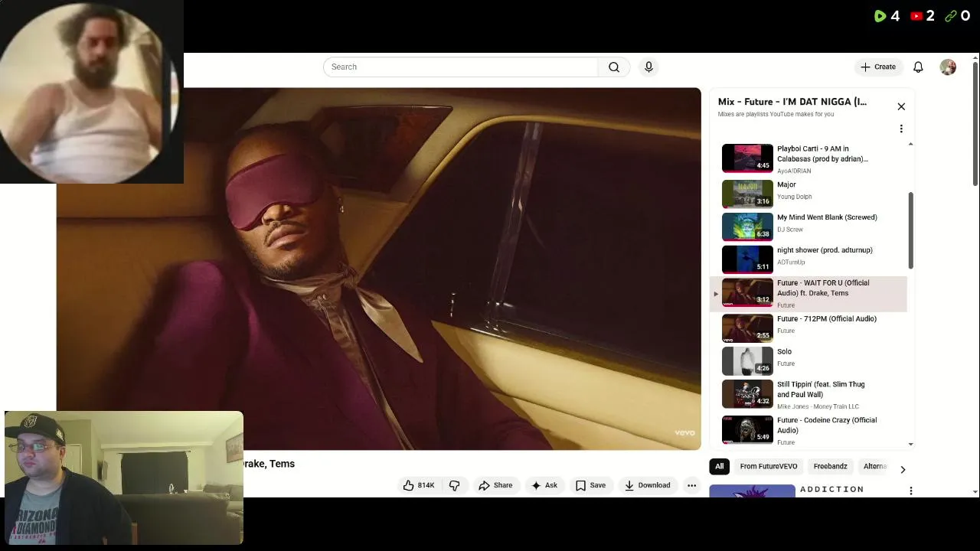
Task: Open the mix playlist three-dot options menu
Action: (901, 129)
